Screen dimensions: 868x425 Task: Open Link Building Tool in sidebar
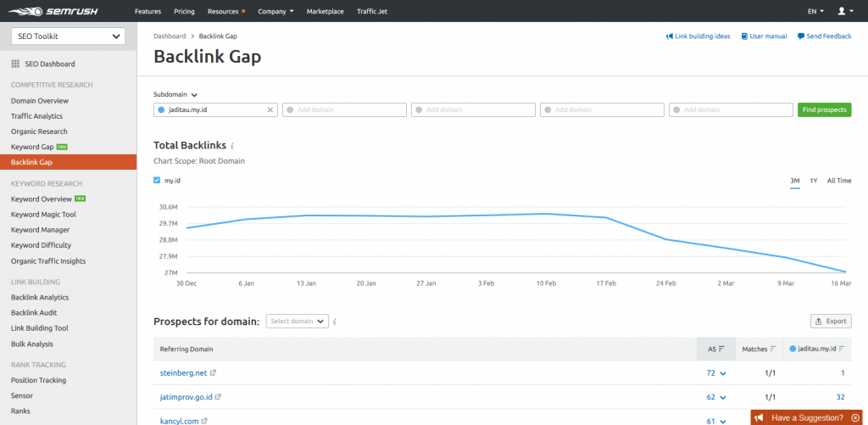40,328
